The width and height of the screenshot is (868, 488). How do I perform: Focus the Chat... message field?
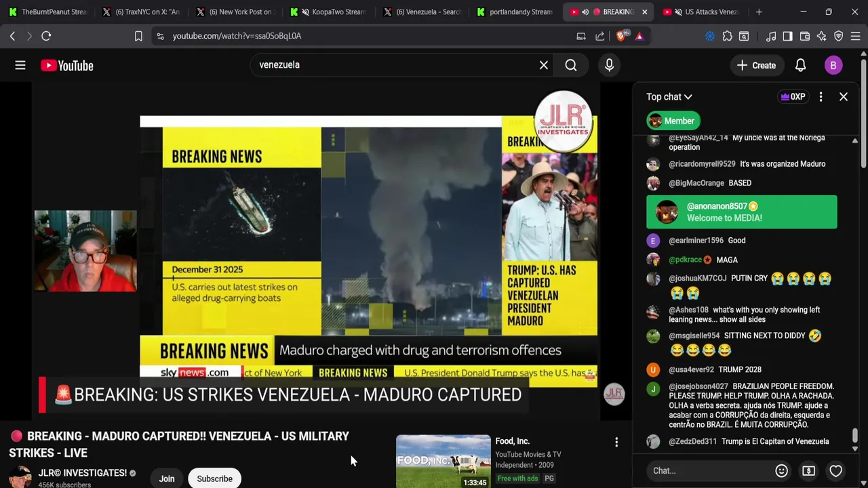pyautogui.click(x=709, y=470)
